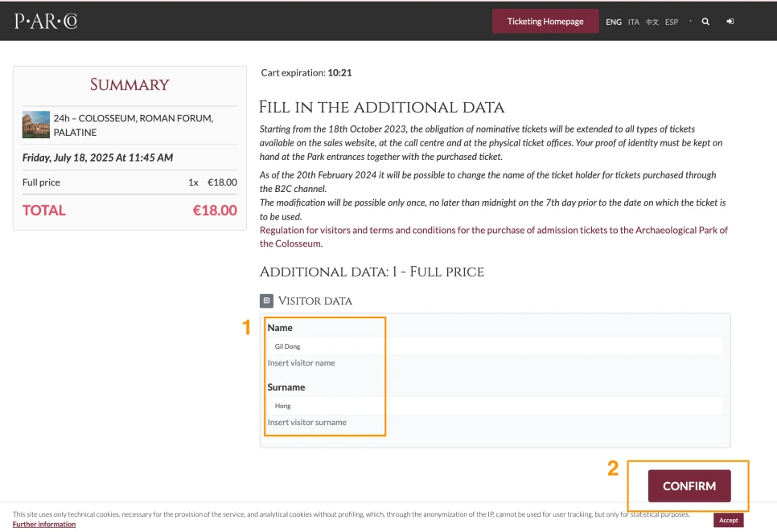This screenshot has height=532, width=777.
Task: Click the TOTAL €18.00 amount
Action: click(215, 211)
